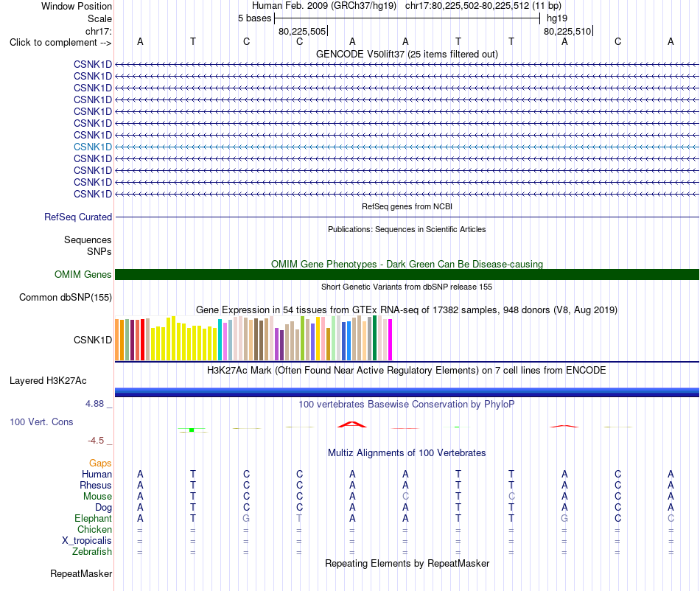
Task: Click the RepeatMasker track label
Action: (x=81, y=573)
